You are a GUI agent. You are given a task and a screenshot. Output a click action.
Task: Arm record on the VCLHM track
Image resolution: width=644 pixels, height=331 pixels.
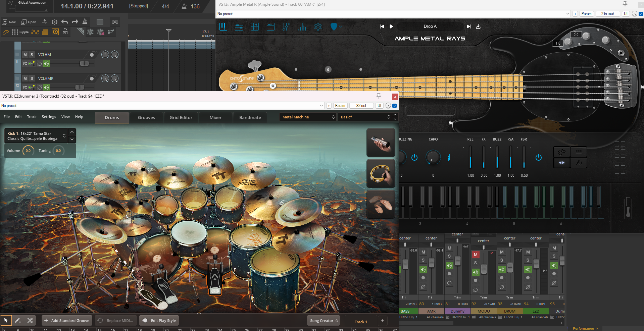pyautogui.click(x=92, y=55)
